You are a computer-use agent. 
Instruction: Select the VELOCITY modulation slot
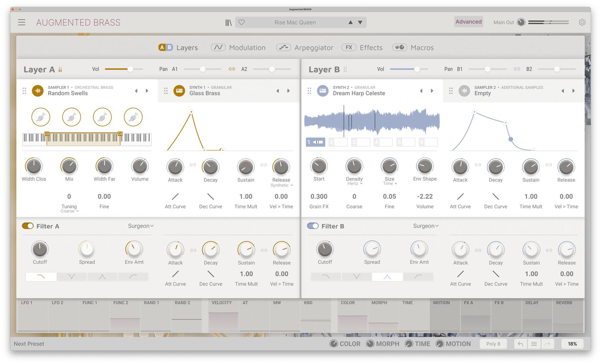[223, 315]
